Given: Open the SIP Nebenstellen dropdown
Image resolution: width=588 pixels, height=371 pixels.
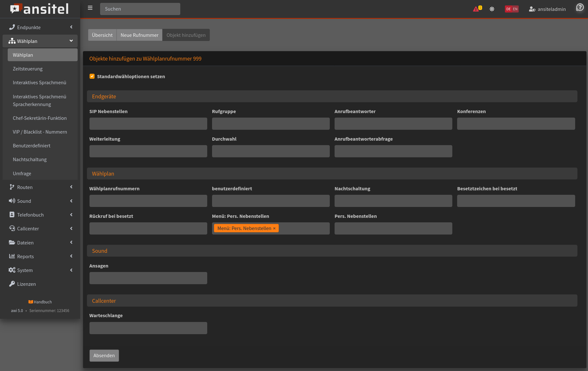Looking at the screenshot, I should coord(148,124).
